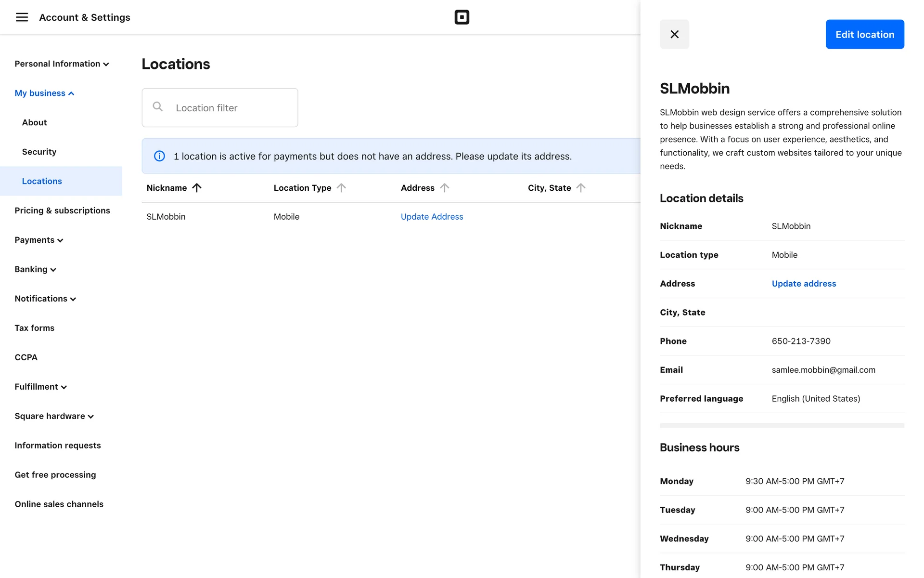Click Update address in location details

pyautogui.click(x=804, y=284)
